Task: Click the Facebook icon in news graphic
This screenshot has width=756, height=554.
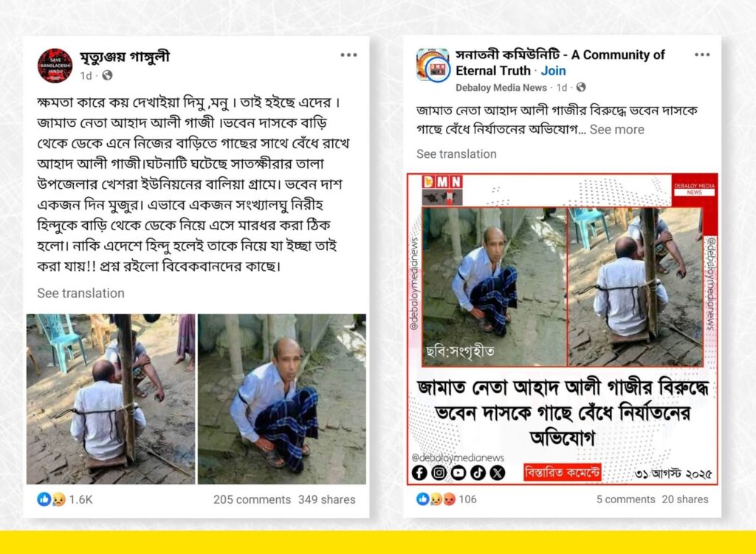Action: [x=419, y=473]
